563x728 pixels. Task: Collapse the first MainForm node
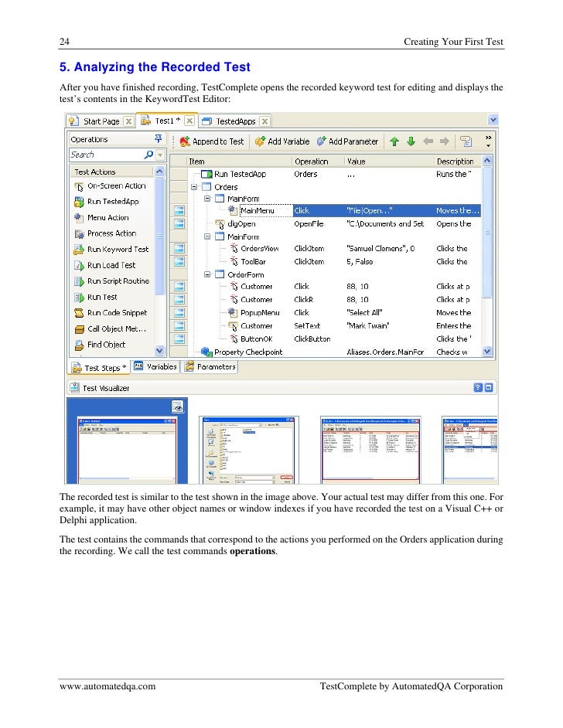point(207,199)
